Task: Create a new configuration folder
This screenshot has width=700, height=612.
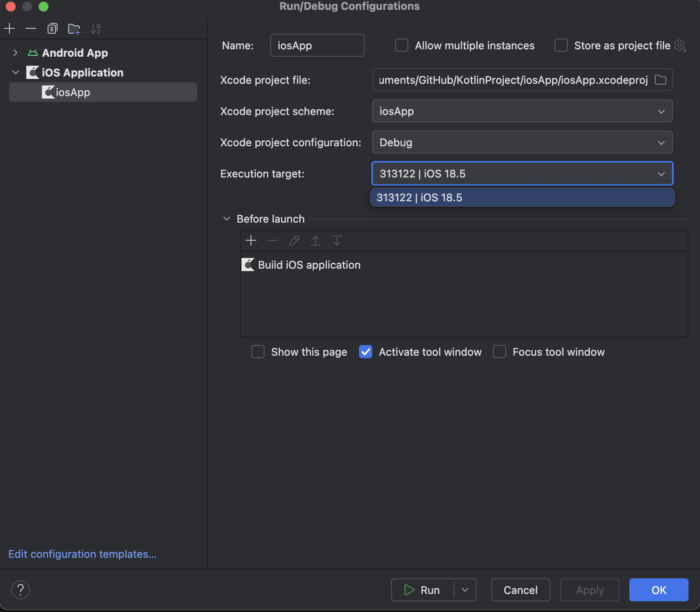Action: [x=74, y=29]
